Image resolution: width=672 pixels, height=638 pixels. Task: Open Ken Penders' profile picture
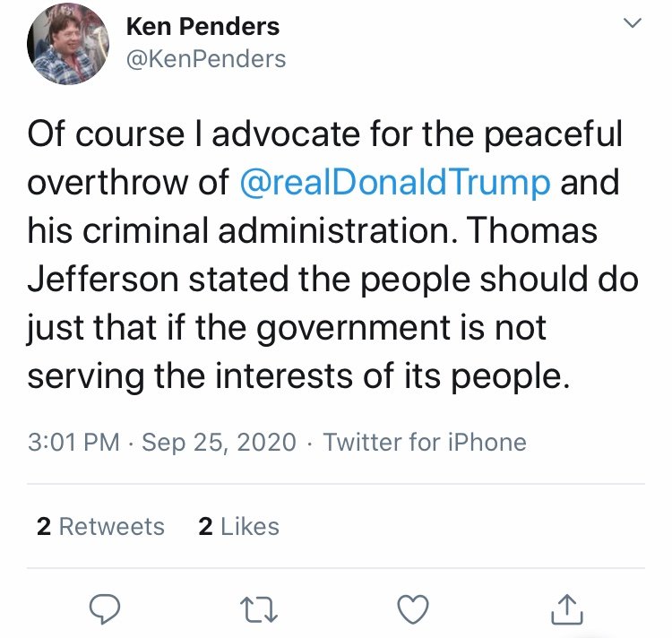pyautogui.click(x=68, y=44)
